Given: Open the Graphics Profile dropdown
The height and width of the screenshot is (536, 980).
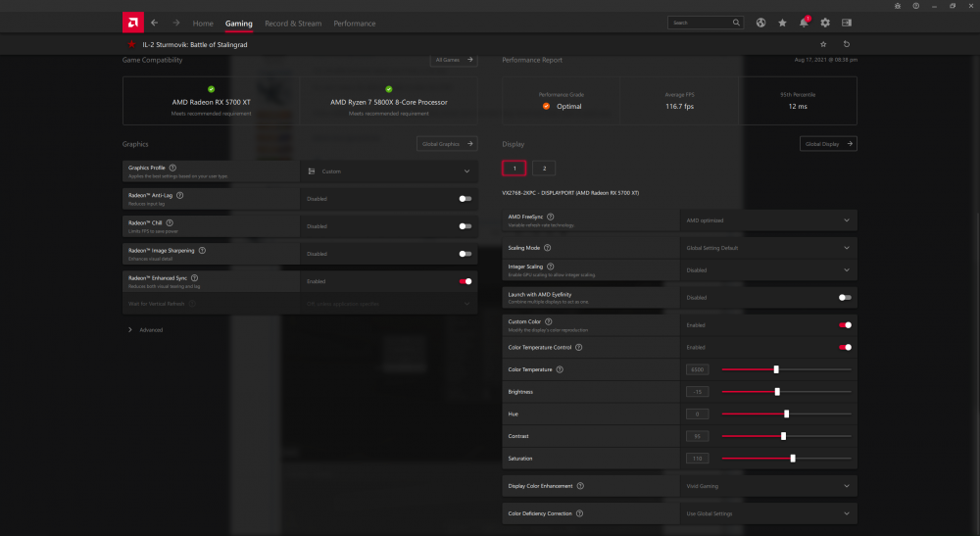Looking at the screenshot, I should (x=388, y=171).
